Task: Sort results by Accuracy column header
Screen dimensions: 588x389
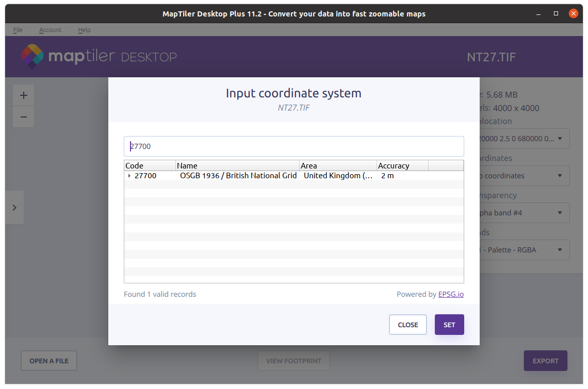Action: click(x=402, y=165)
